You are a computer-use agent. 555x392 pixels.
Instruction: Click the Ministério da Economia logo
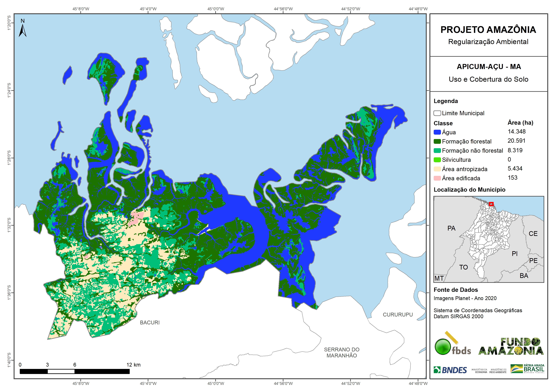point(479,371)
